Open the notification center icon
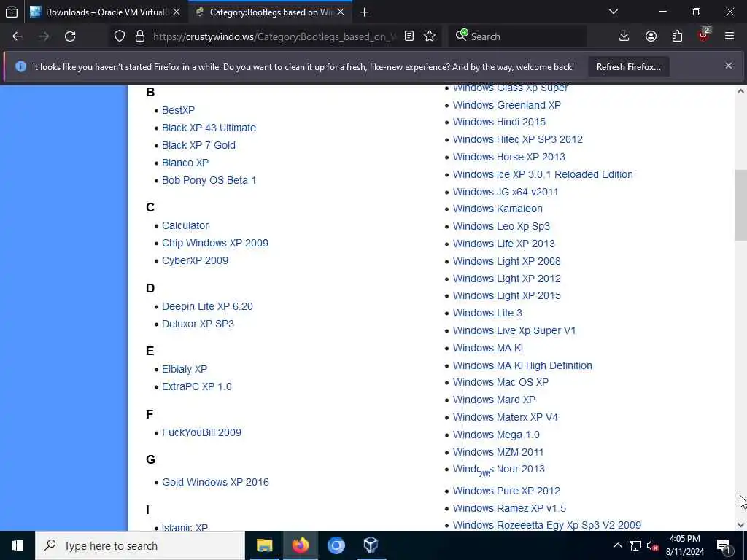This screenshot has height=560, width=747. (724, 545)
